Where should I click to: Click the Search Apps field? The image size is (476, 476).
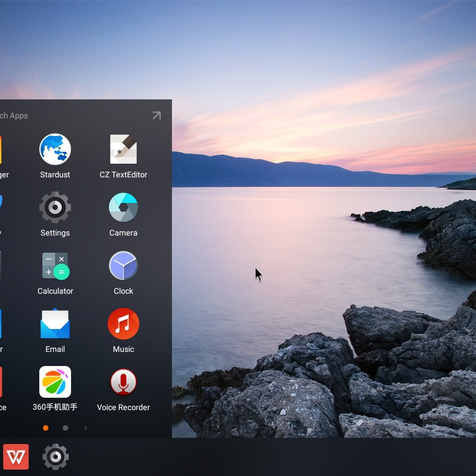click(x=16, y=116)
